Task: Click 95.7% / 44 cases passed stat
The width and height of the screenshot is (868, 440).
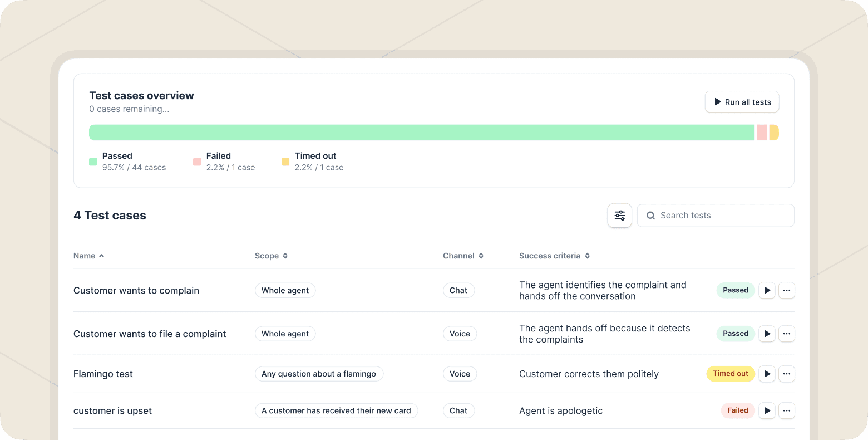Action: pyautogui.click(x=134, y=167)
